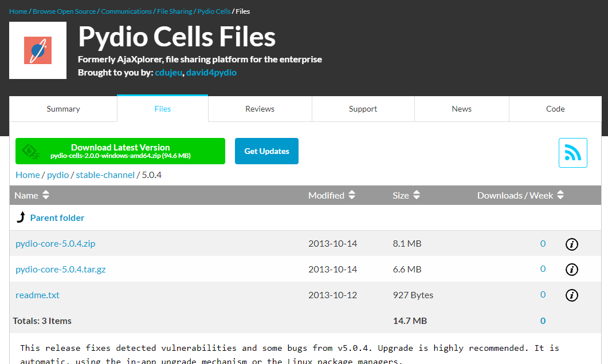Visit cdujeu's profile link
This screenshot has width=608, height=364.
[168, 73]
